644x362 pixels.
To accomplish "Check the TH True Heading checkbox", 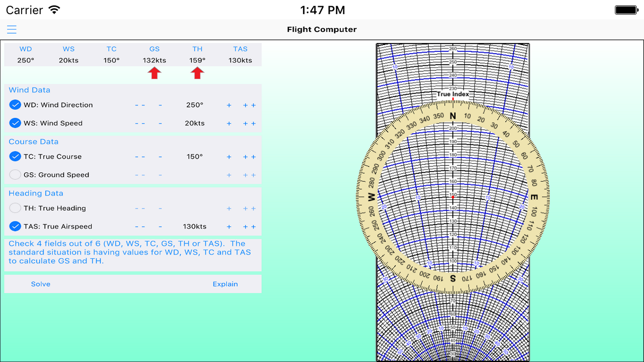I will click(15, 208).
